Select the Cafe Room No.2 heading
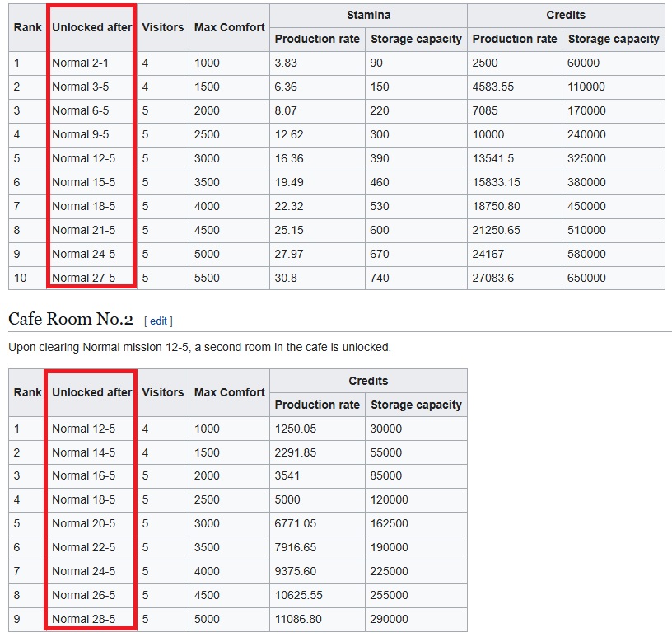This screenshot has width=672, height=637. 70,319
